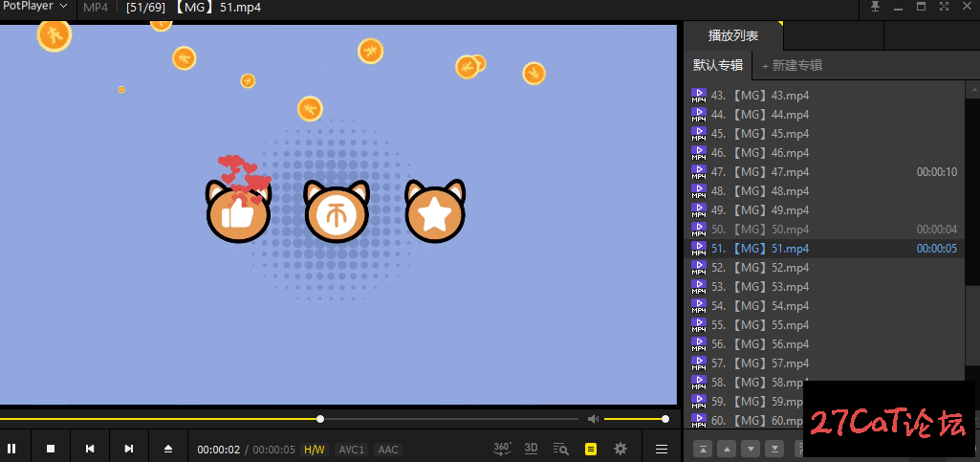The height and width of the screenshot is (462, 980).
Task: Click the H/W decoding indicator
Action: (x=314, y=450)
